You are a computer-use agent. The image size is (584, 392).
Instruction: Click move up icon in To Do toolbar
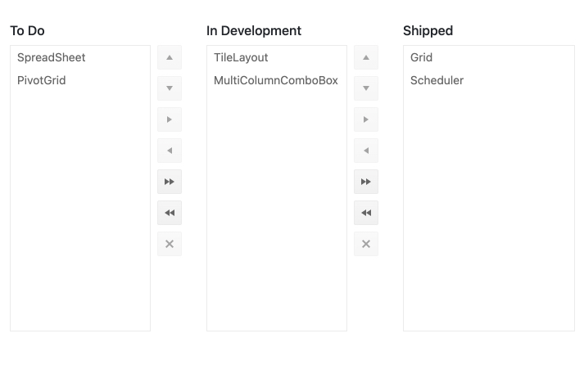pos(170,58)
